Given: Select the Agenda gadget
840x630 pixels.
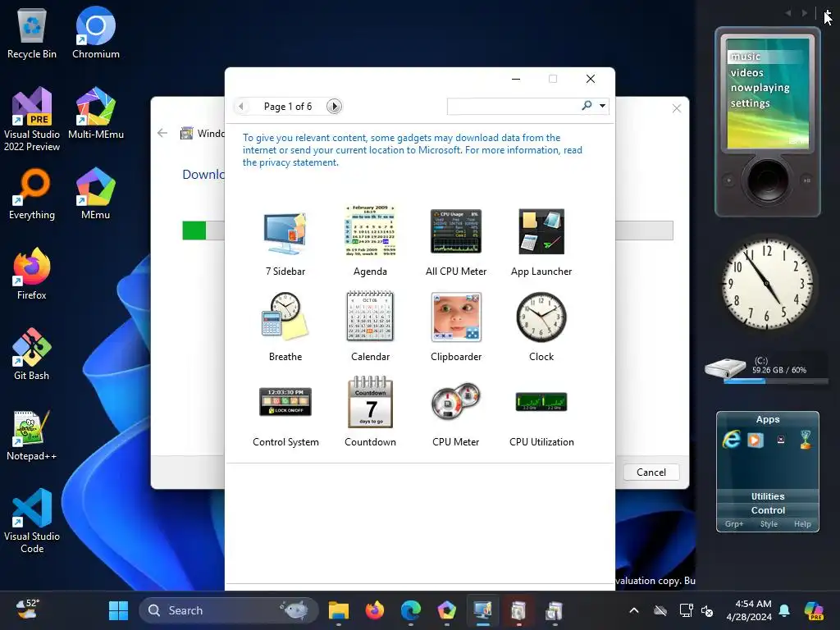Looking at the screenshot, I should click(370, 241).
